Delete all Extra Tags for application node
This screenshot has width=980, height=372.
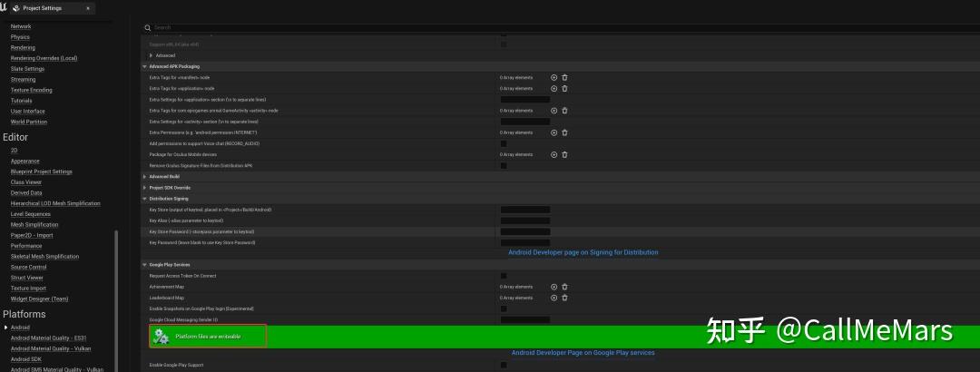tap(564, 89)
